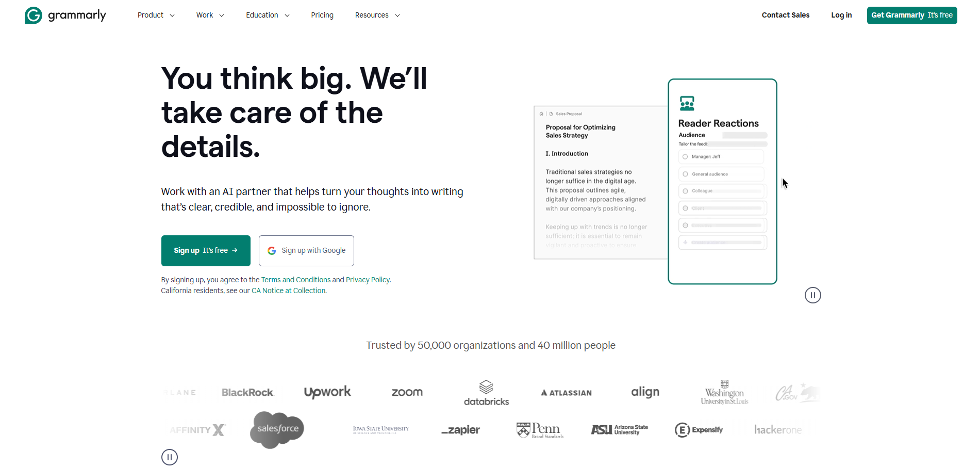980x467 pixels.
Task: Click the Expensify logo
Action: pyautogui.click(x=699, y=430)
